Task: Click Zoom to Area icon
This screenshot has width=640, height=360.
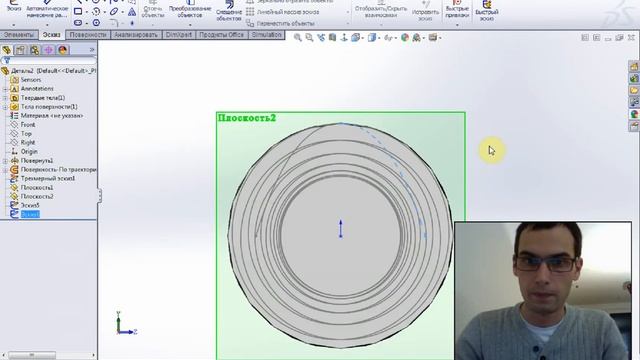Action: [x=309, y=38]
